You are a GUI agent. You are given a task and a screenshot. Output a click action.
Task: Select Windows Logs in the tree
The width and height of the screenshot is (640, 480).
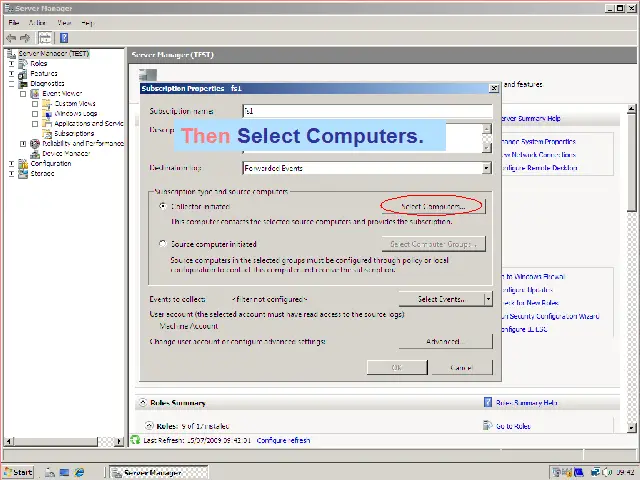coord(76,113)
